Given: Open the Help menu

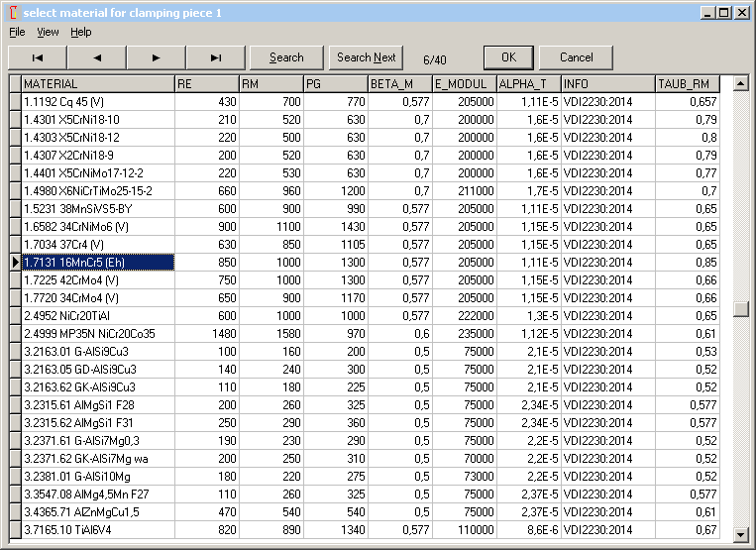Looking at the screenshot, I should coord(80,32).
